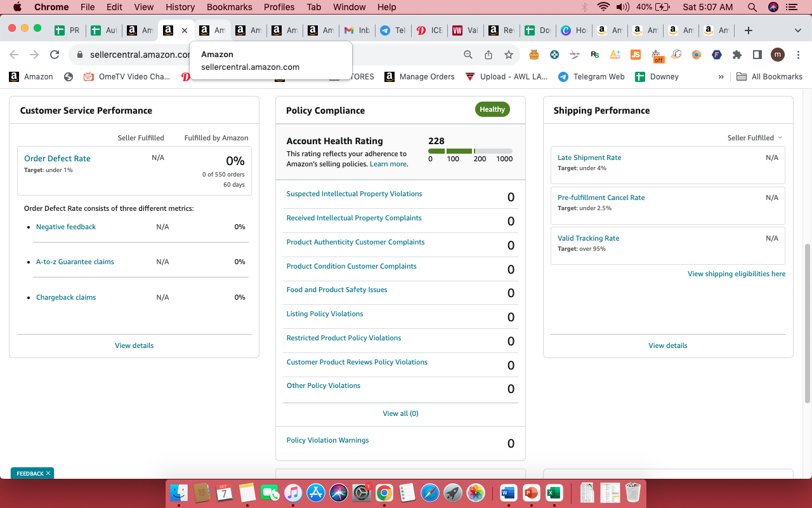Image resolution: width=812 pixels, height=508 pixels.
Task: Switch to the Inbox Gmail tab
Action: 357,30
